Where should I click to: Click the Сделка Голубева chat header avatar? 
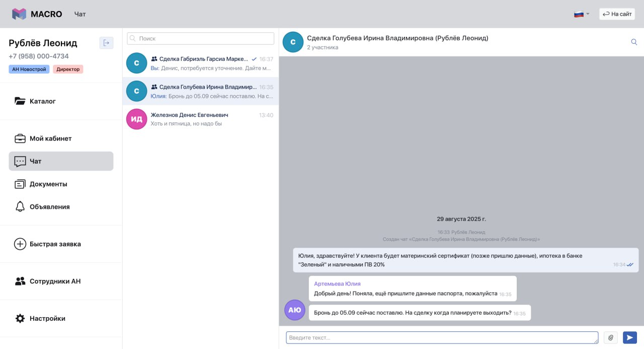[x=293, y=42]
